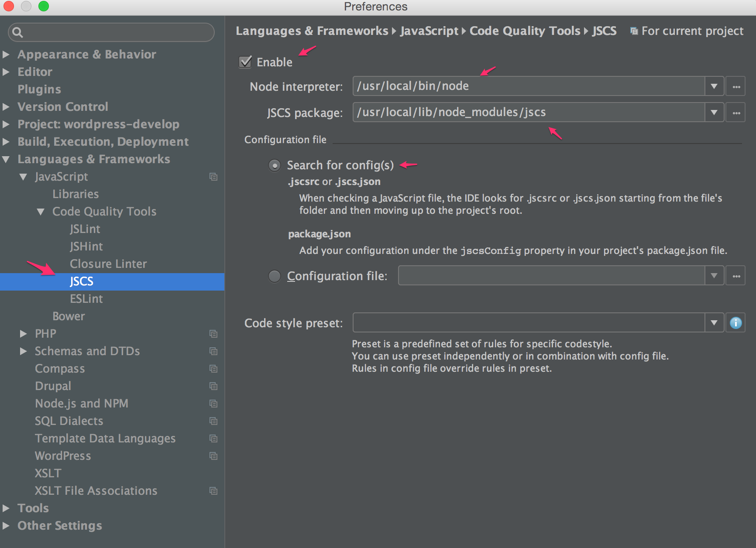Open the Plugins settings page
Image resolution: width=756 pixels, height=548 pixels.
tap(39, 89)
